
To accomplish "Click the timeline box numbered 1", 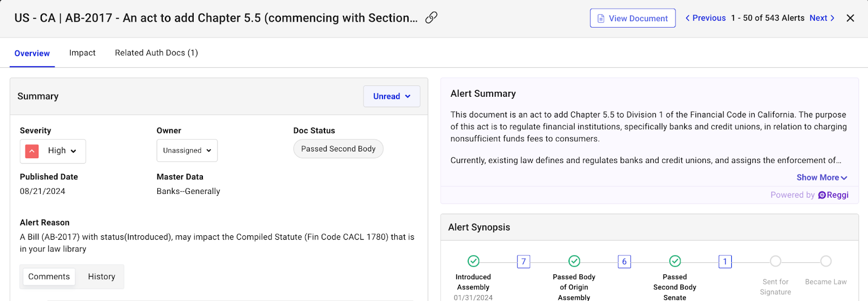I will (x=725, y=262).
